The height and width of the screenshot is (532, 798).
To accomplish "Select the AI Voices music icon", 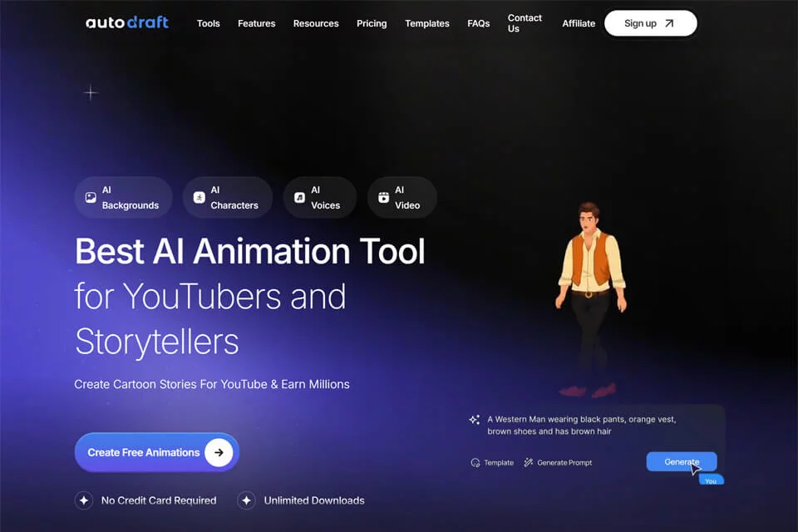I will point(300,198).
